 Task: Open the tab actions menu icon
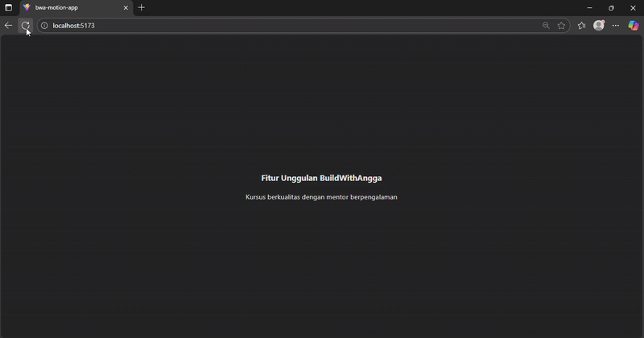click(x=9, y=7)
